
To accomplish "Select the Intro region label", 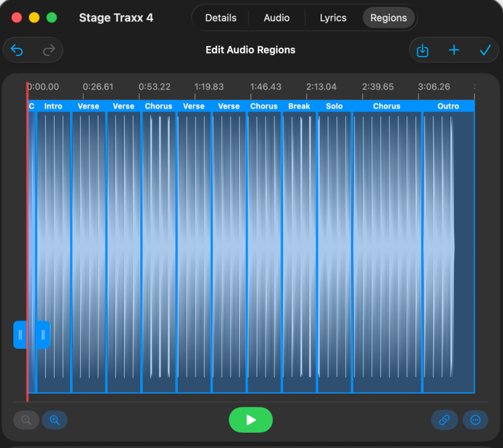I will [53, 106].
